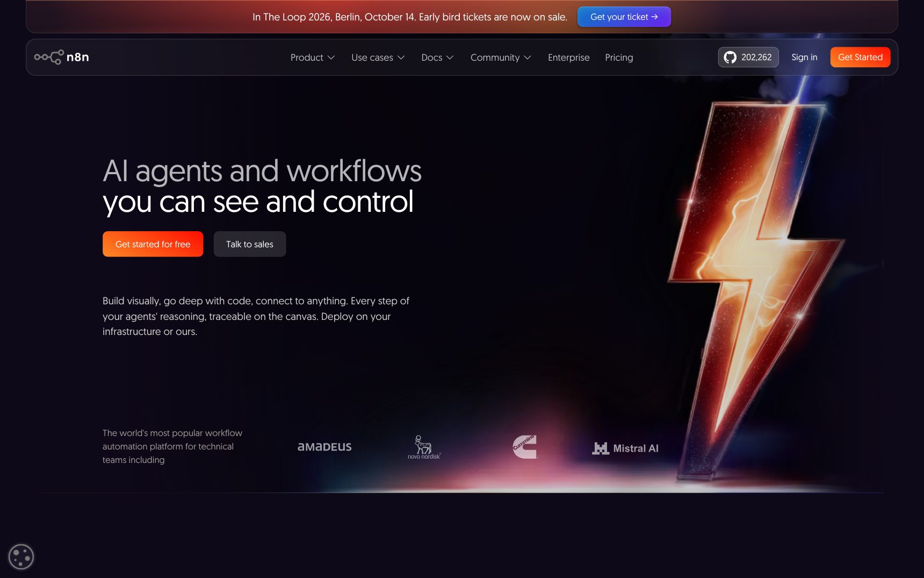Click the GitHub octocat icon
The image size is (924, 578).
730,57
